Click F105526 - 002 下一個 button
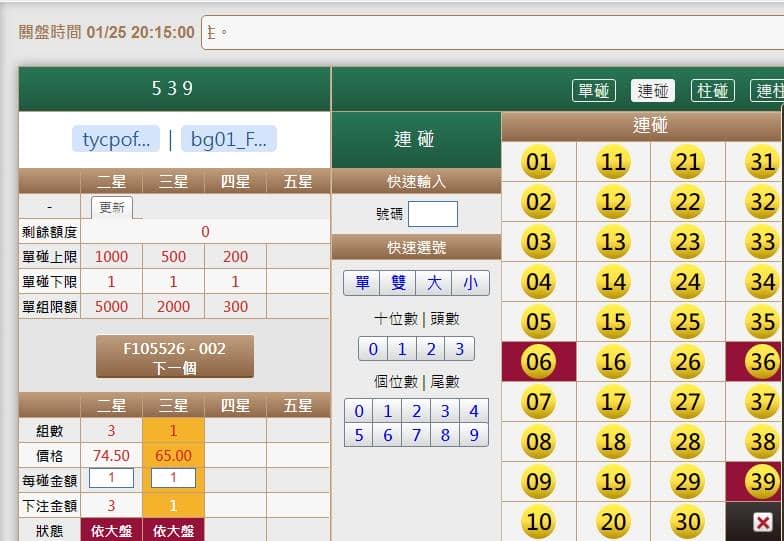 click(x=174, y=357)
